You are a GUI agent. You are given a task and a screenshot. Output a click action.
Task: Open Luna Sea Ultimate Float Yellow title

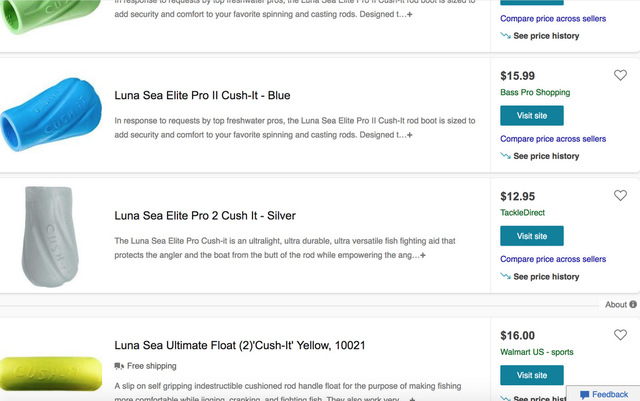(x=239, y=346)
